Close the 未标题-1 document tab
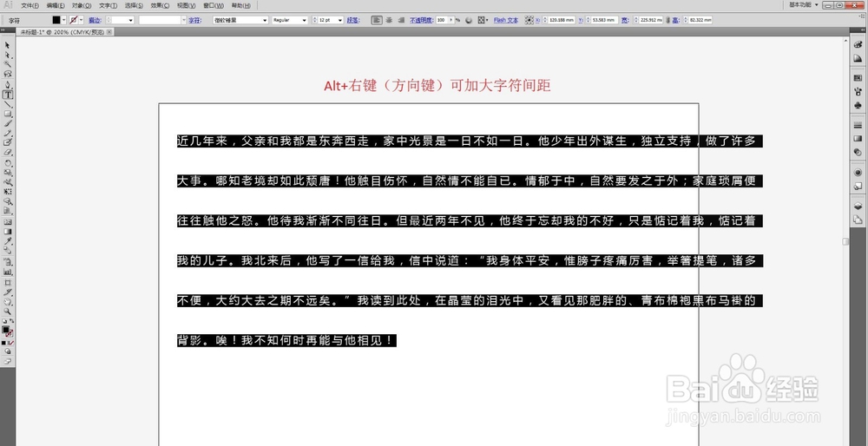Image resolution: width=868 pixels, height=446 pixels. tap(109, 32)
